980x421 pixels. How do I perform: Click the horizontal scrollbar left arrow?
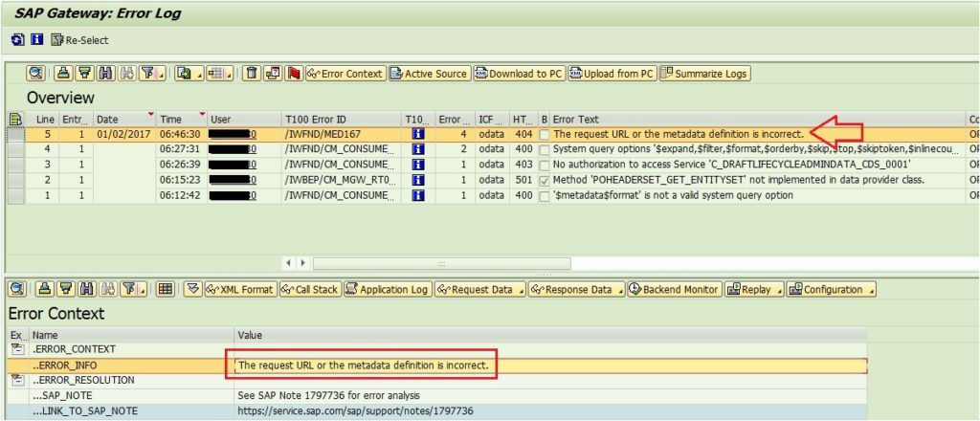coord(287,263)
